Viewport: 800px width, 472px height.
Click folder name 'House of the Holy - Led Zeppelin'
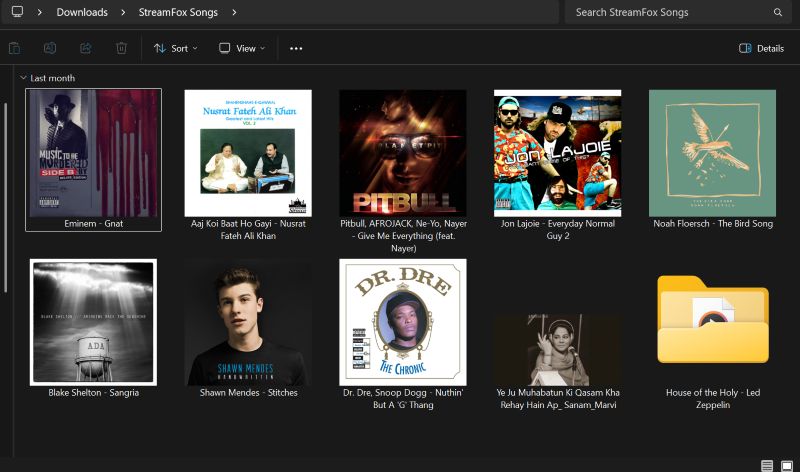(x=713, y=399)
